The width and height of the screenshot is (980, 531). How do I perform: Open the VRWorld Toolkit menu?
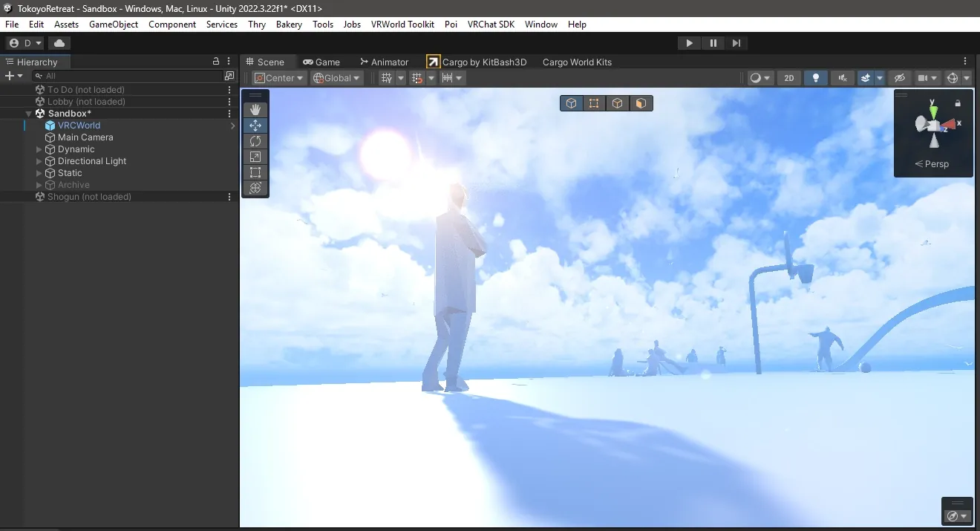coord(402,25)
